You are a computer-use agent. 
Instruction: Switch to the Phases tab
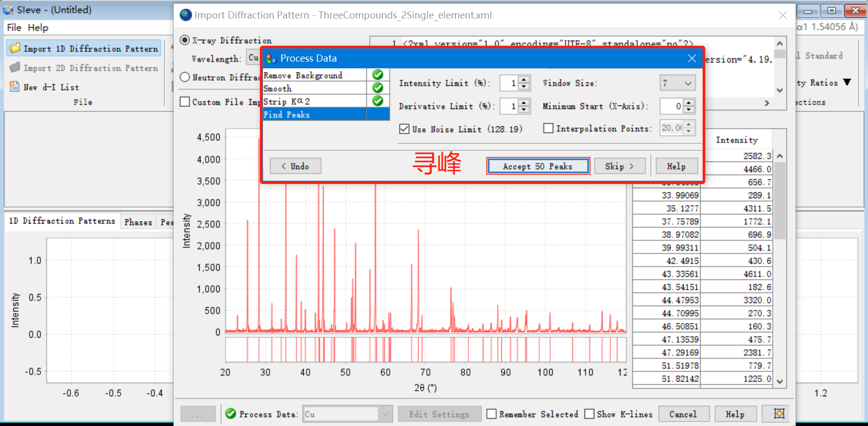point(138,222)
